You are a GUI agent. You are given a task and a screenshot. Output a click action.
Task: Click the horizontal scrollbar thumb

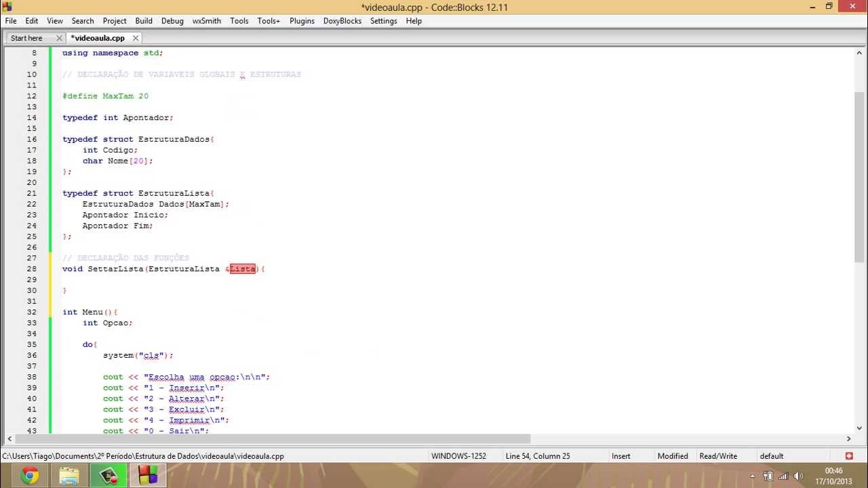(x=272, y=439)
